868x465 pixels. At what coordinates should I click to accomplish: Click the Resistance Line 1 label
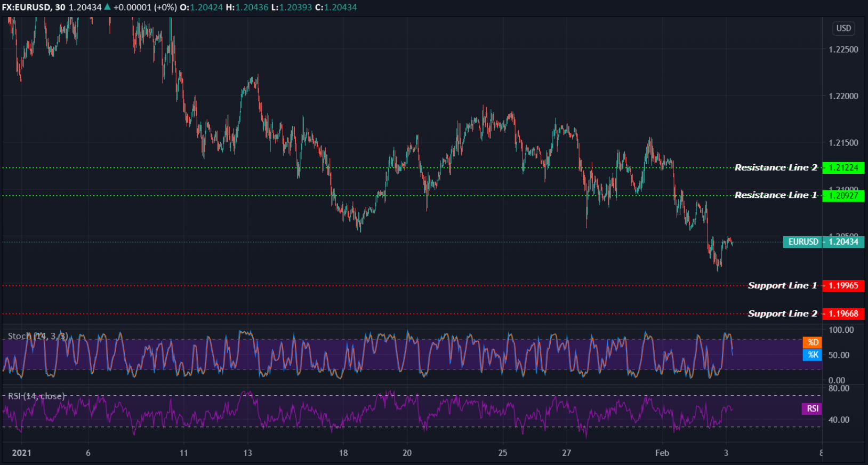776,195
